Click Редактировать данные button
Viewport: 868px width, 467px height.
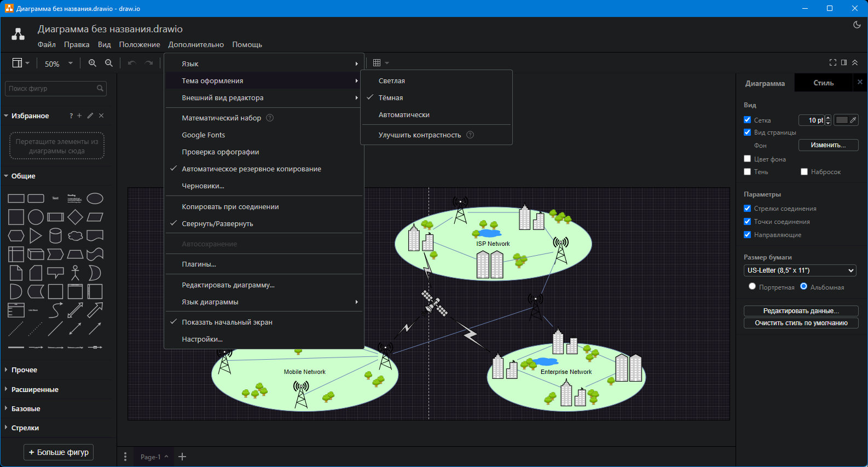801,310
